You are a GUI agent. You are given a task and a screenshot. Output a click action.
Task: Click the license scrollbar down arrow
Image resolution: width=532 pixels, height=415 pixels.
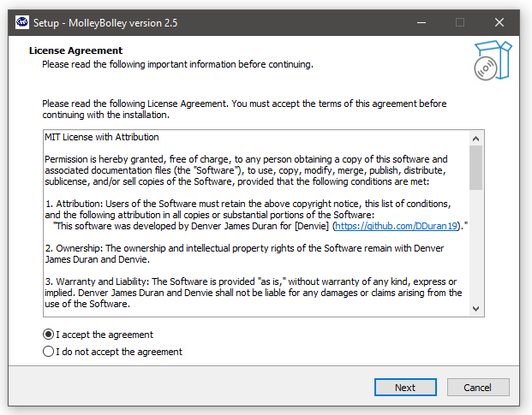pyautogui.click(x=475, y=309)
